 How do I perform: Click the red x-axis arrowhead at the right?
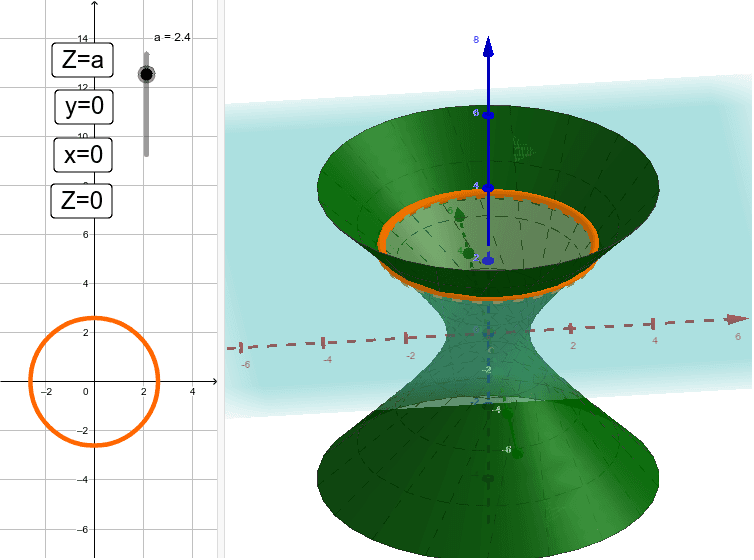[737, 319]
